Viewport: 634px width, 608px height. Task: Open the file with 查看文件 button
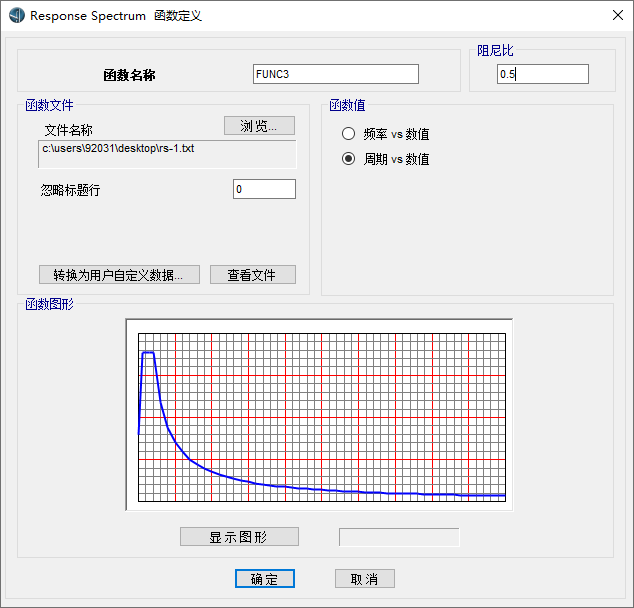click(x=253, y=275)
